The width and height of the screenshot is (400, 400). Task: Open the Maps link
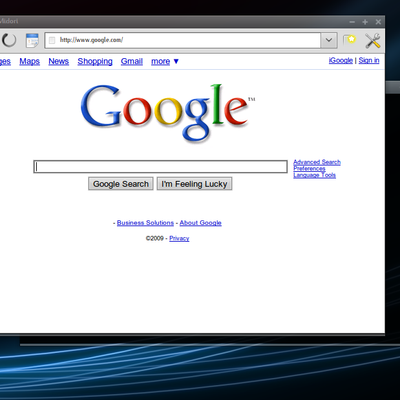pos(29,61)
